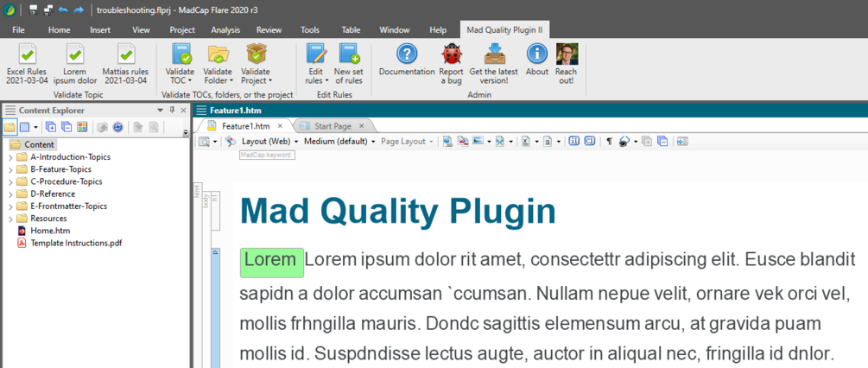Open Validate Folder dropdown
Screen dimensions: 868x368
[x=218, y=64]
